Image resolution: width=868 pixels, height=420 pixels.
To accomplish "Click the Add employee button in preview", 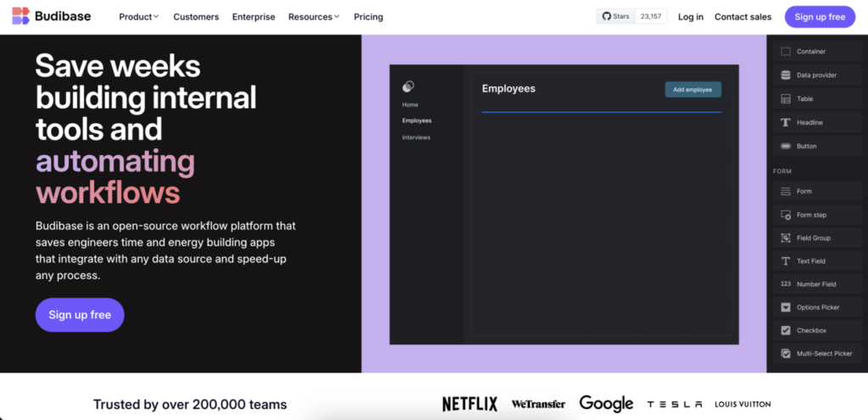I will pyautogui.click(x=693, y=89).
